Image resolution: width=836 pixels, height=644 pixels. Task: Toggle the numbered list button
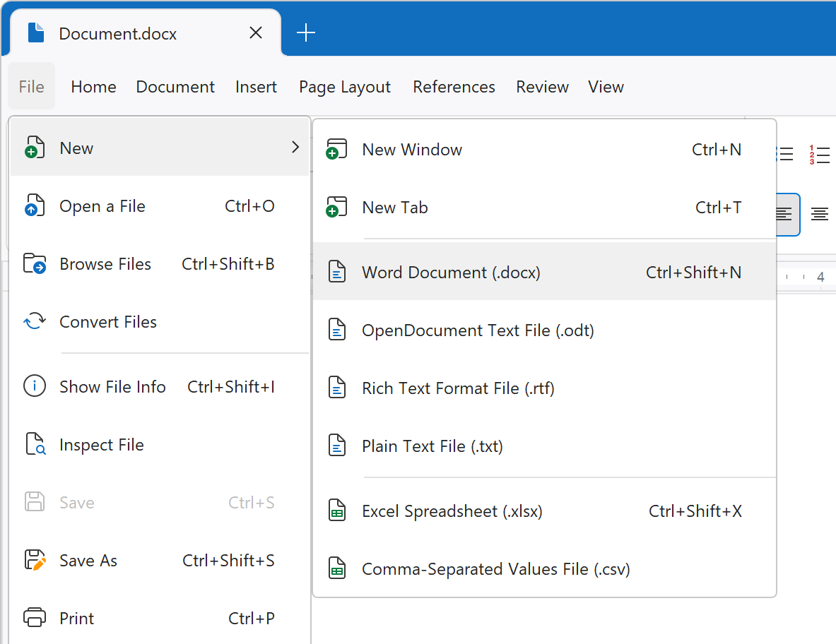coord(819,155)
